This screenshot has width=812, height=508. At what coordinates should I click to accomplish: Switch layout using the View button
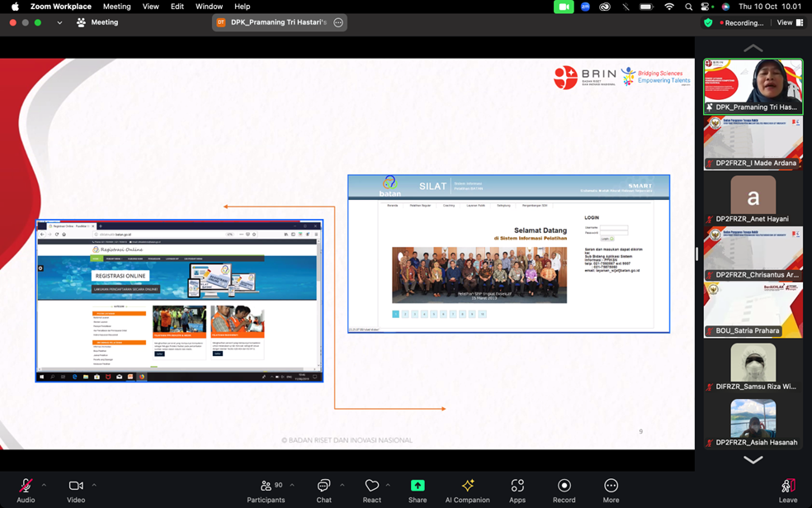(x=789, y=23)
